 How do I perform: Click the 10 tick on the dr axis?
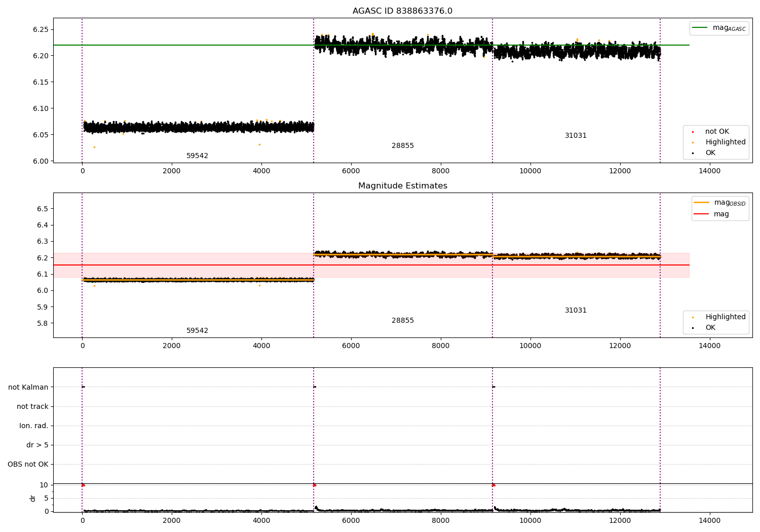tap(44, 485)
